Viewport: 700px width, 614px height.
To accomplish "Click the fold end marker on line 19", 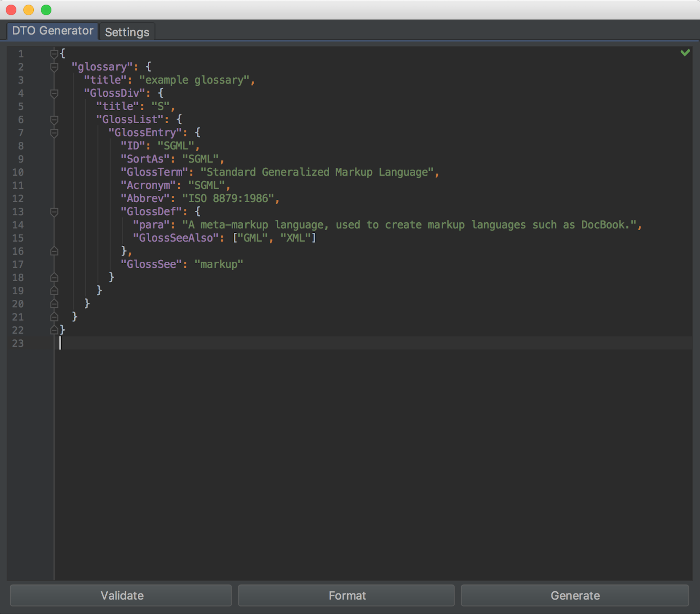I will (54, 290).
